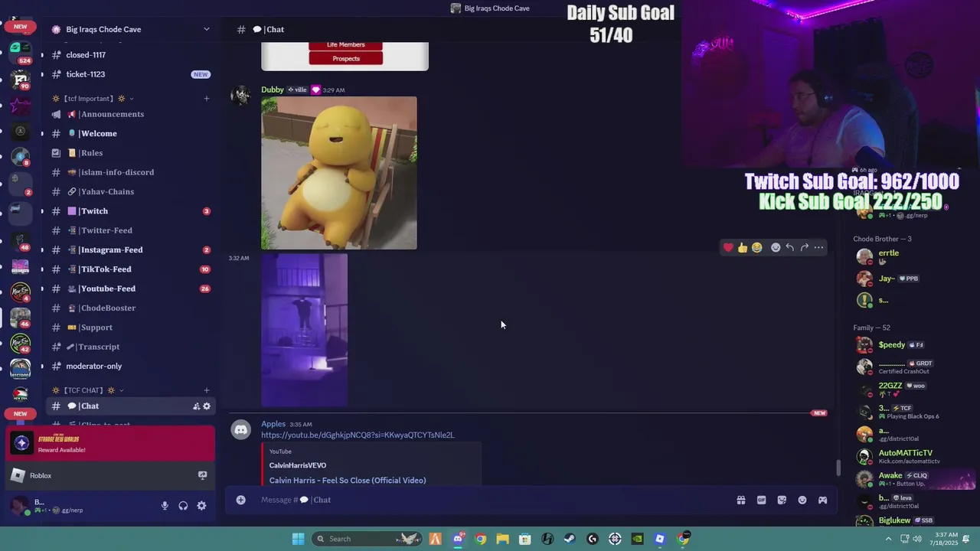Open the youtu.be link posted by Apples
Image resolution: width=980 pixels, height=551 pixels.
click(x=358, y=435)
